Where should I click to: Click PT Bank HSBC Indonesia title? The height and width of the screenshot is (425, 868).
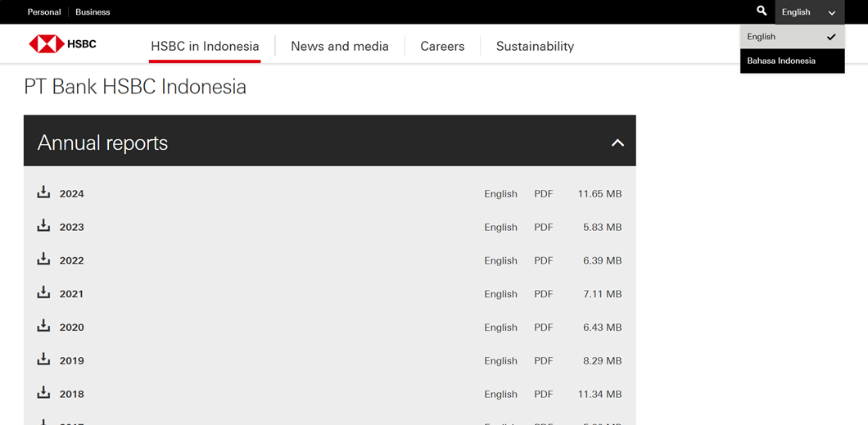[x=135, y=88]
